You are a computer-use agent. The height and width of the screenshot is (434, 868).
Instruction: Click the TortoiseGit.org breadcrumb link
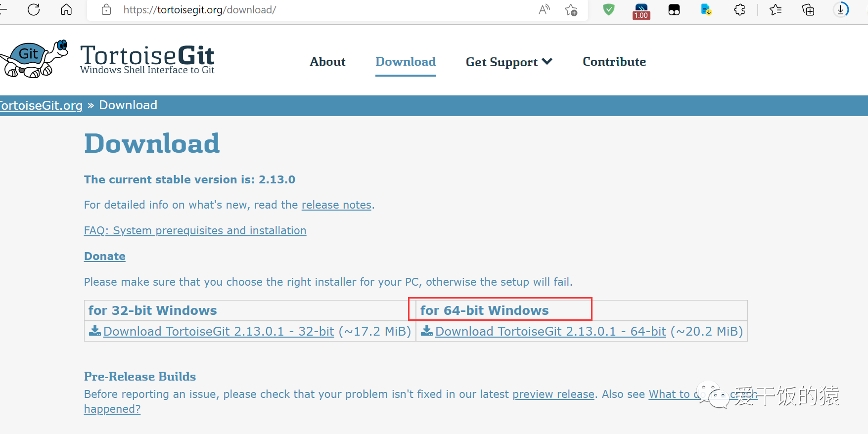[41, 105]
